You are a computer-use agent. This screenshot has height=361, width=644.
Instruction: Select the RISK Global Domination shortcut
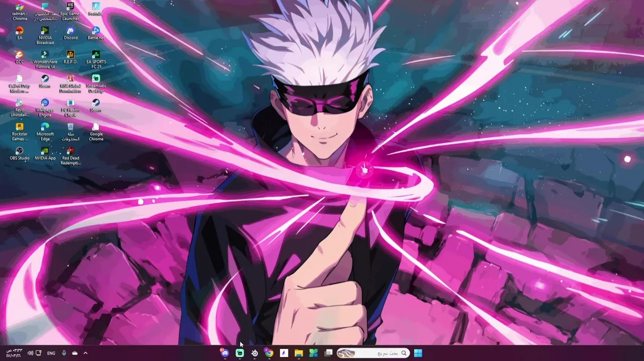70,84
